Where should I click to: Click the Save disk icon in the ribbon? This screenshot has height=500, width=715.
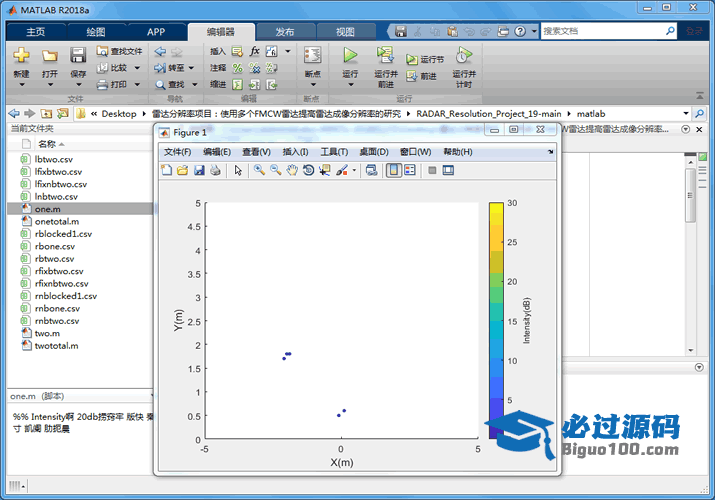point(78,56)
